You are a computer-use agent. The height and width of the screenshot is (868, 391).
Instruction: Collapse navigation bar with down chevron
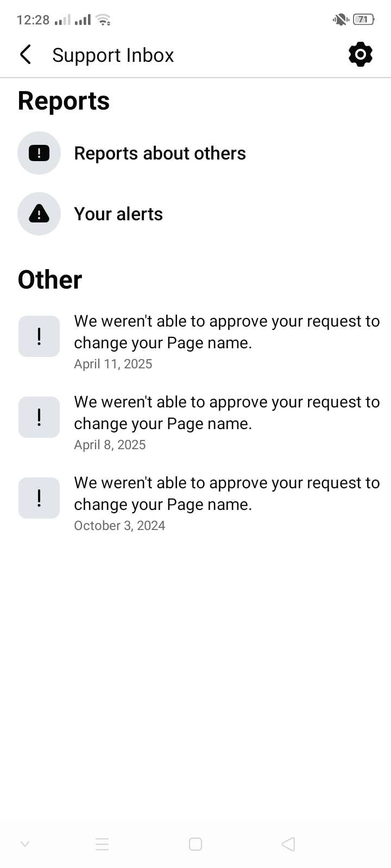(24, 844)
